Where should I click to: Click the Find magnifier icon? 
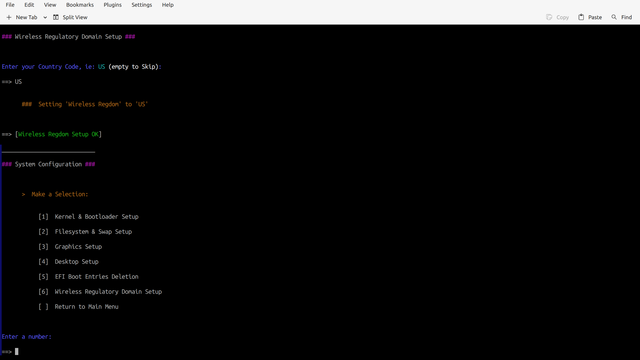tap(614, 17)
